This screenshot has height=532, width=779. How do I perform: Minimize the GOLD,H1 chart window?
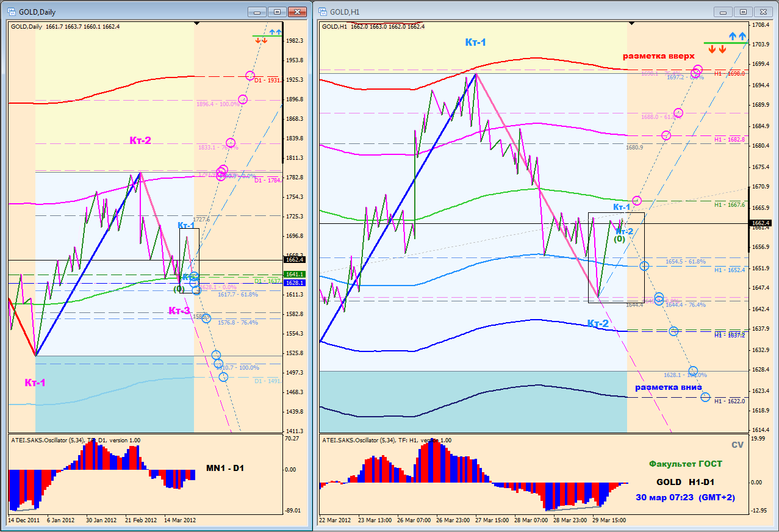coord(723,11)
